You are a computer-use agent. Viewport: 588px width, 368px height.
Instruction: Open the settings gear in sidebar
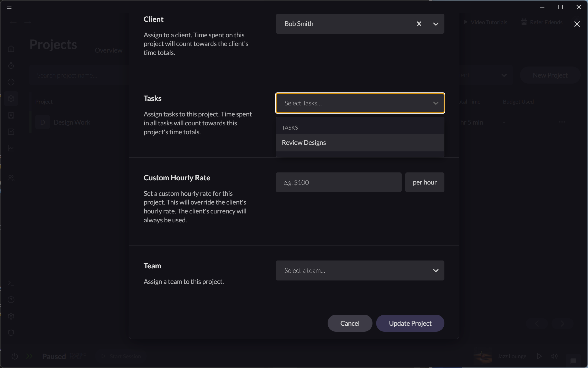pyautogui.click(x=11, y=316)
